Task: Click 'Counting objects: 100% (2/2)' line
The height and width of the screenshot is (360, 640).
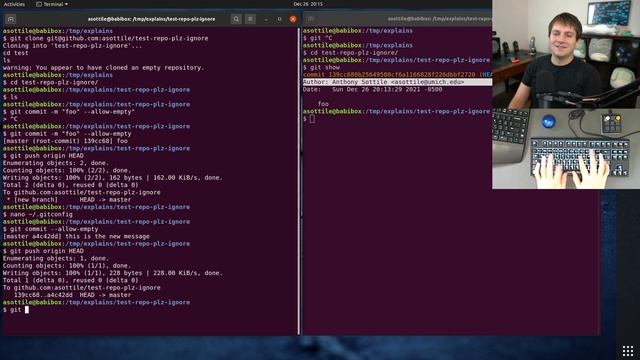Action: point(66,171)
